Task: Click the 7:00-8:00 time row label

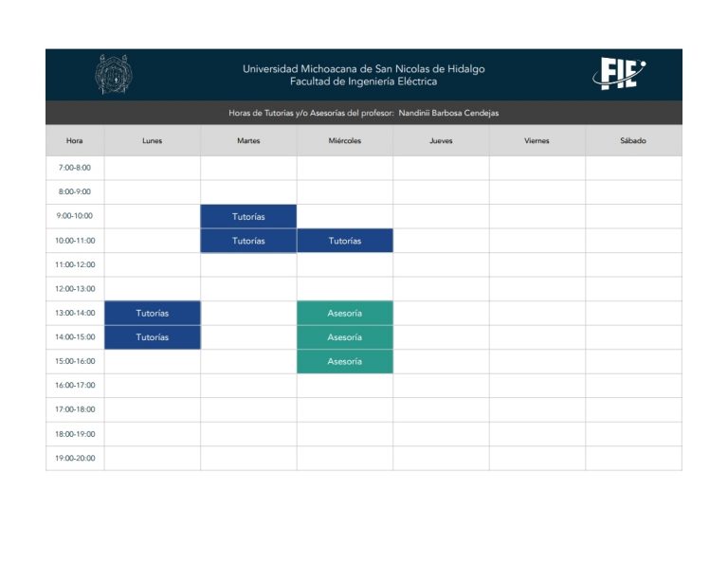Action: coord(75,168)
